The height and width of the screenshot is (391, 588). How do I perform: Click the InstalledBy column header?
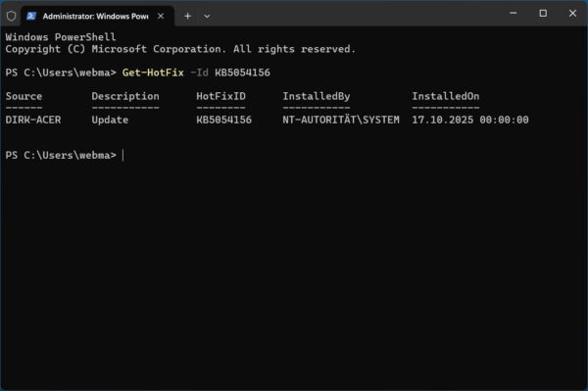317,96
